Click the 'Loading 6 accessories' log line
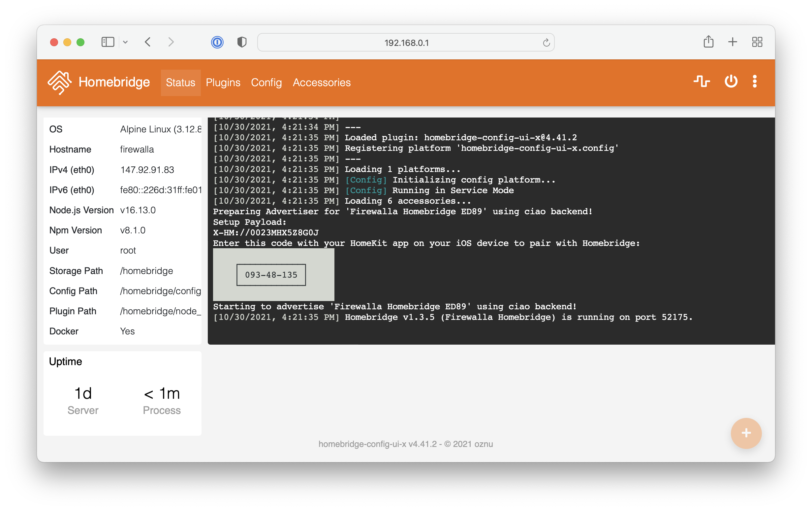The height and width of the screenshot is (511, 812). coord(342,201)
